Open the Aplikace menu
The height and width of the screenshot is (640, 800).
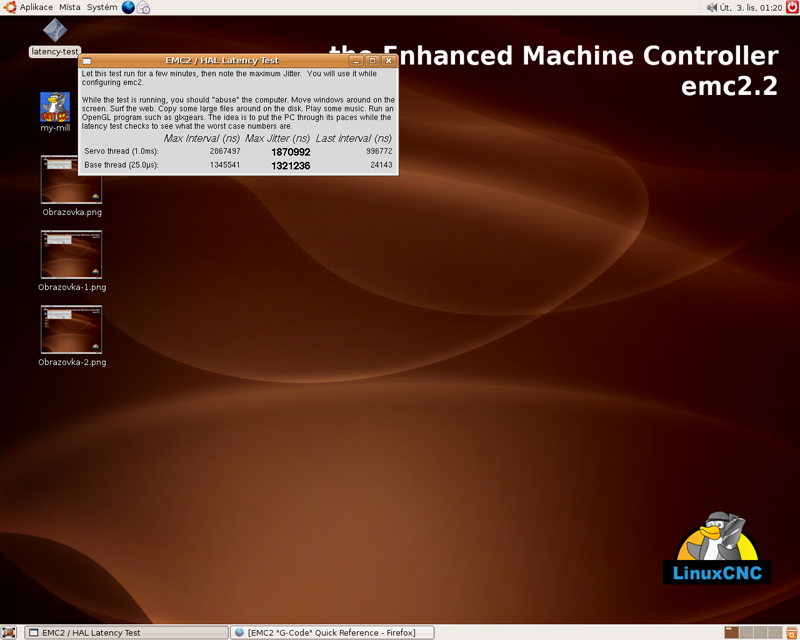29,7
